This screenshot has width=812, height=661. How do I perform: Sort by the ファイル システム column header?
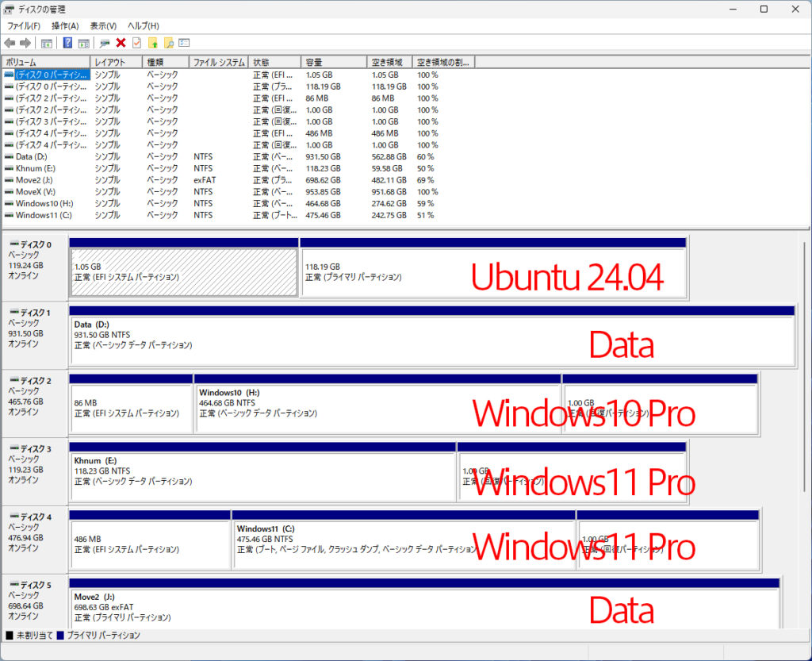pyautogui.click(x=219, y=62)
